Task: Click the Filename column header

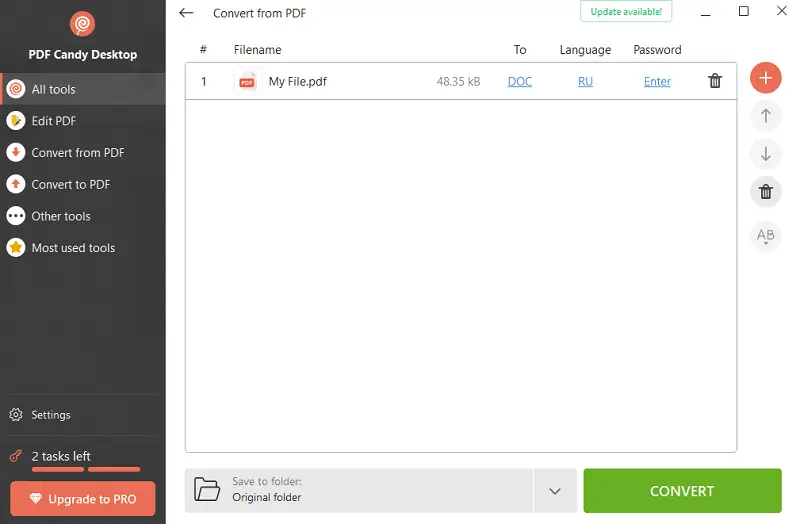Action: 258,49
